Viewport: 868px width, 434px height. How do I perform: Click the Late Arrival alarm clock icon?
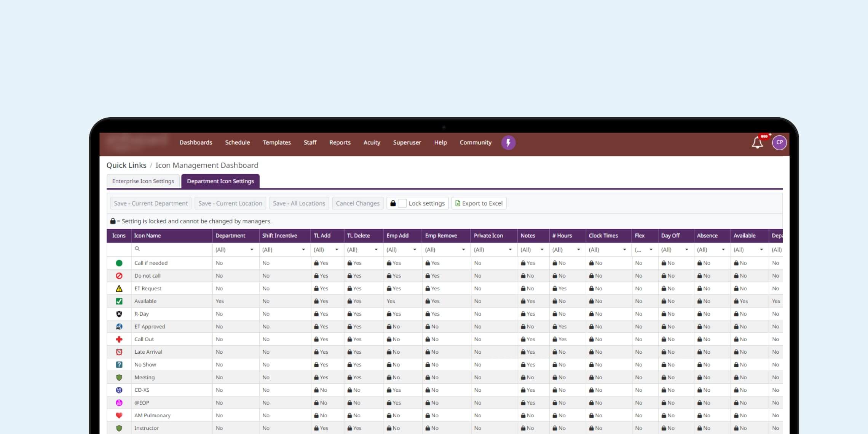[x=119, y=352]
